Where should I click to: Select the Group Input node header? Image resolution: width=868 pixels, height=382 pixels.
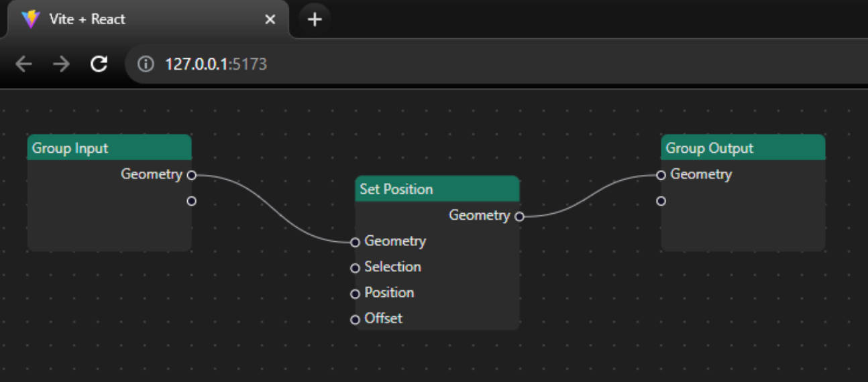click(x=109, y=148)
